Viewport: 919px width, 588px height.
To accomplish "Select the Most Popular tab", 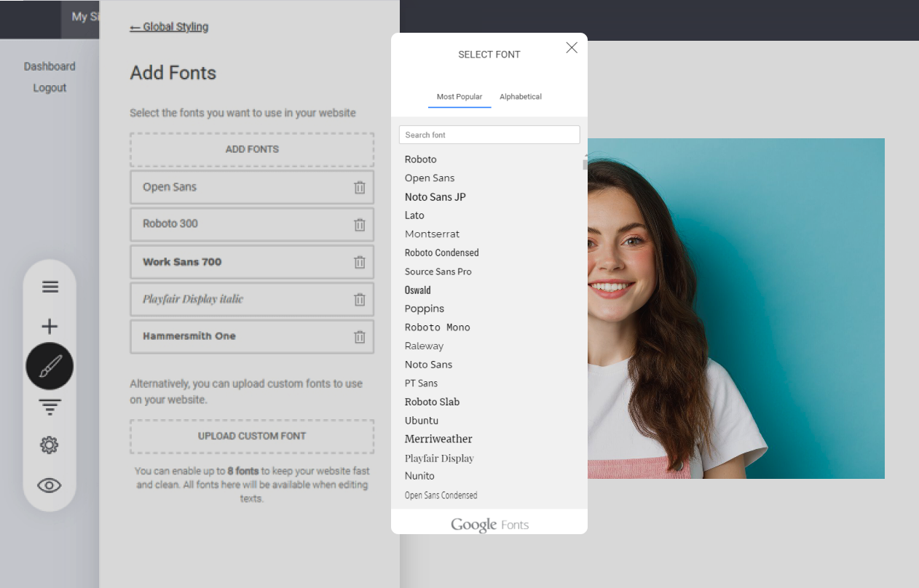I will pyautogui.click(x=459, y=97).
